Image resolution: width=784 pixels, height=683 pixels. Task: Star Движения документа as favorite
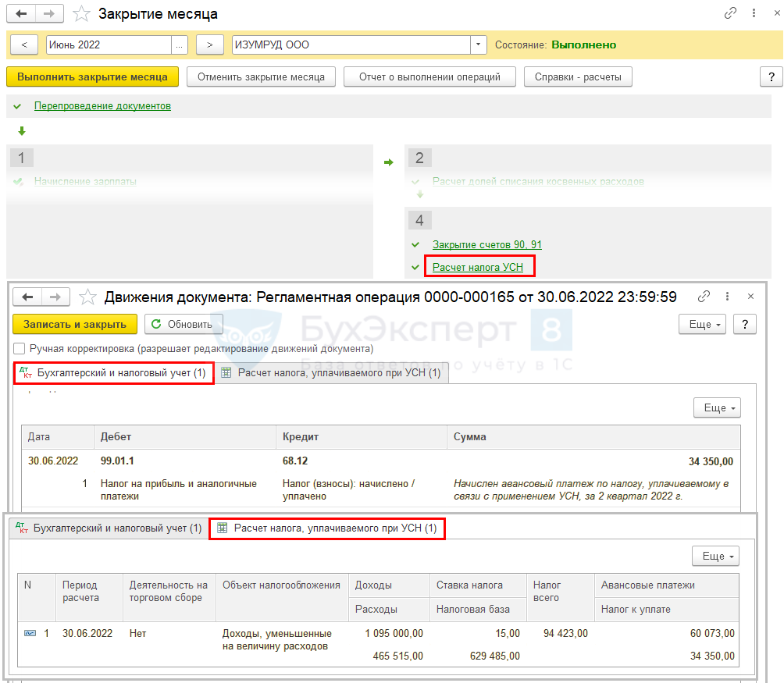pyautogui.click(x=87, y=297)
